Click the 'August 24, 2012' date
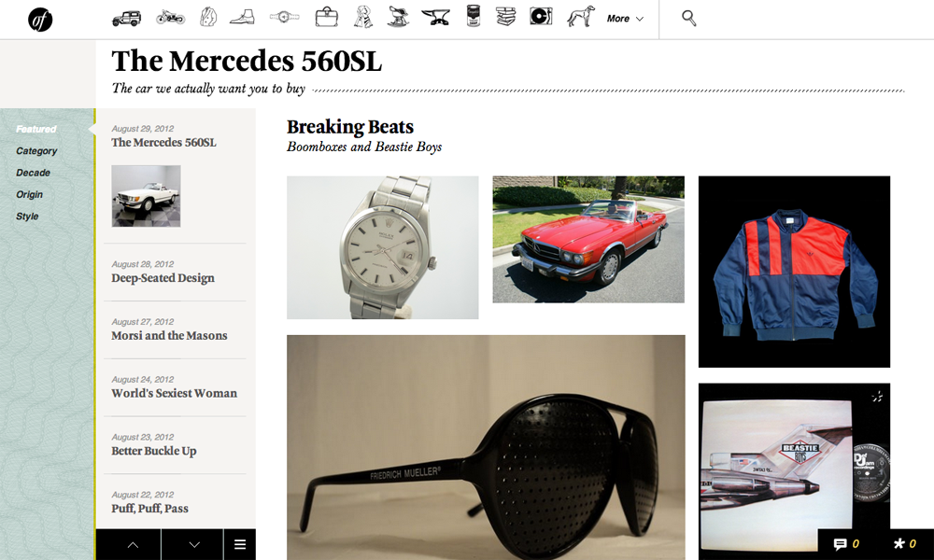This screenshot has width=934, height=560. coord(142,380)
